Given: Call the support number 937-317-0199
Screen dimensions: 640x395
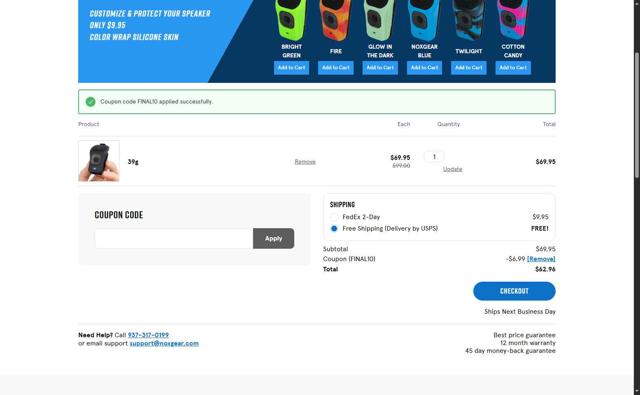Looking at the screenshot, I should click(148, 335).
